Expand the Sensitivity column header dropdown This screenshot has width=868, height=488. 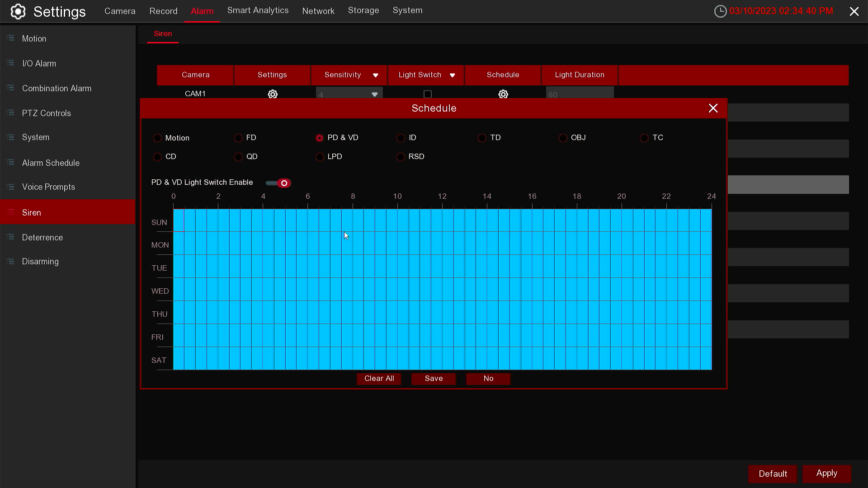[x=375, y=75]
